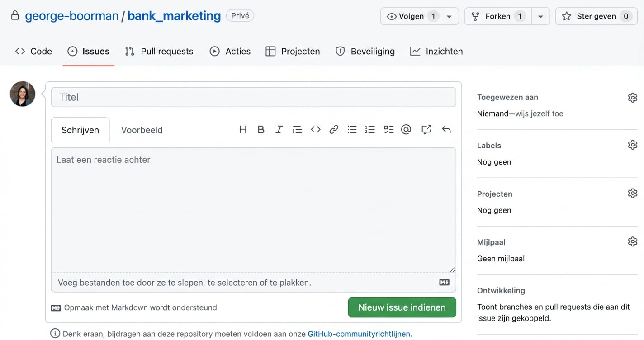The image size is (644, 340).
Task: Open the Forken dropdown caret
Action: click(541, 16)
